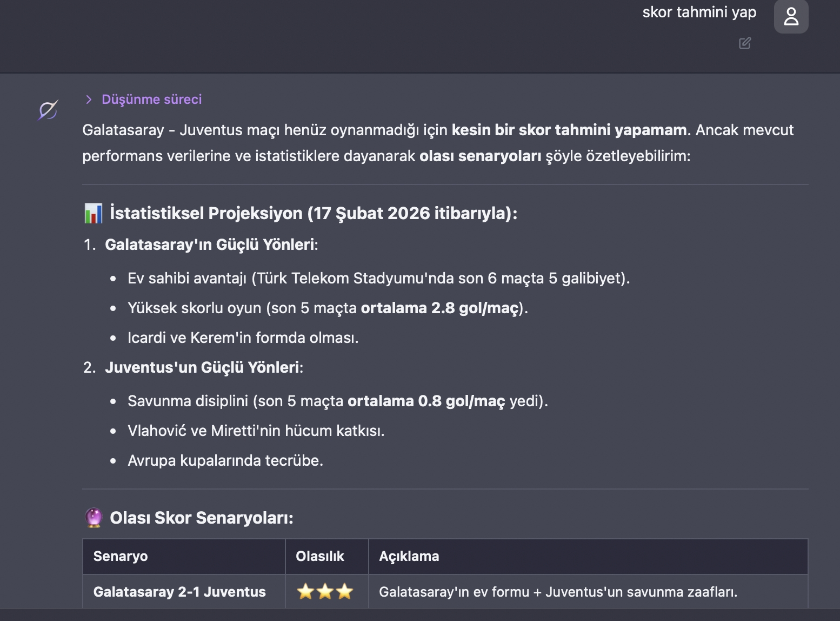Select the 'skor tahmini yap' user message

[699, 12]
